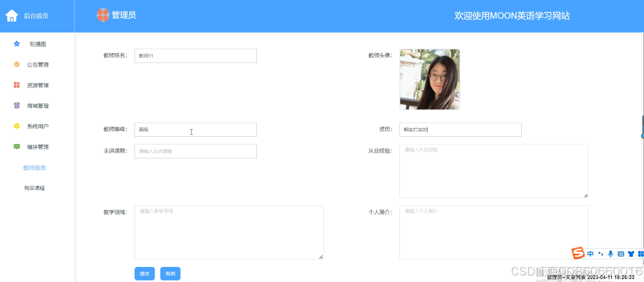Open the 商城管理 menu
Image resolution: width=644 pixels, height=282 pixels.
tap(38, 106)
